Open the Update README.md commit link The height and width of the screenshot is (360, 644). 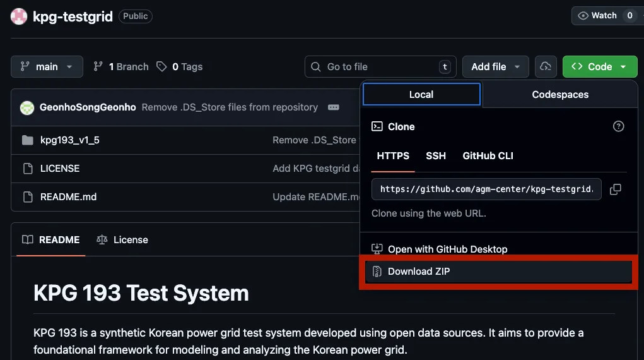tap(316, 196)
